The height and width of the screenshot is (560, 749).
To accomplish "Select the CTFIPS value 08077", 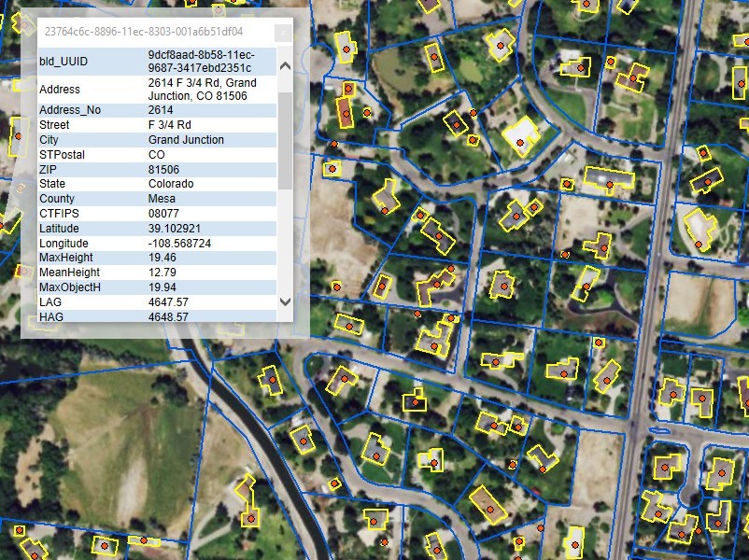I will (x=163, y=214).
